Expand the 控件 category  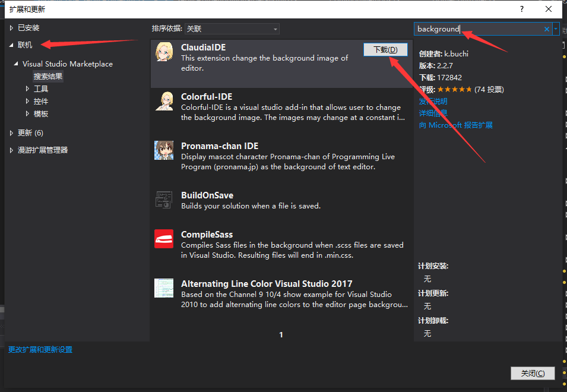tap(27, 101)
